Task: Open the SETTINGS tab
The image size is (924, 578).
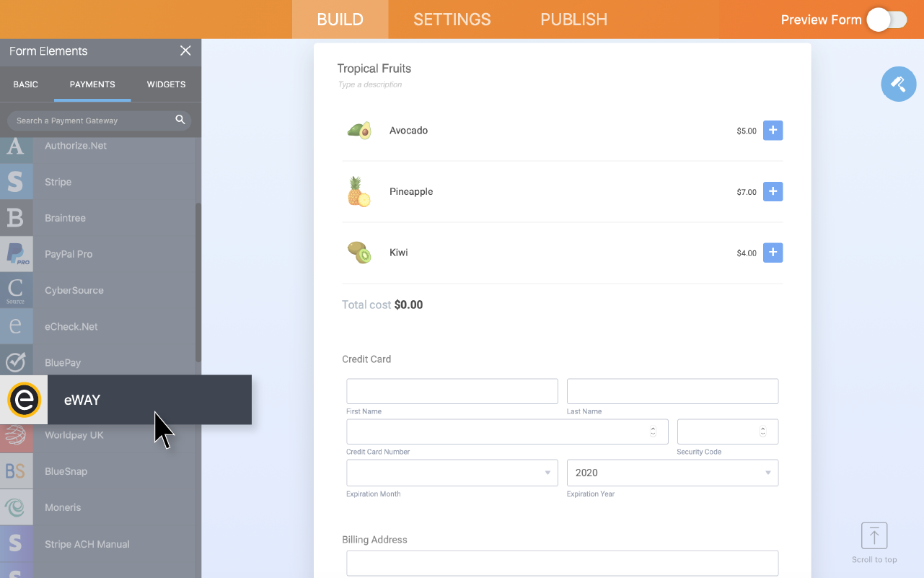Action: [x=452, y=19]
